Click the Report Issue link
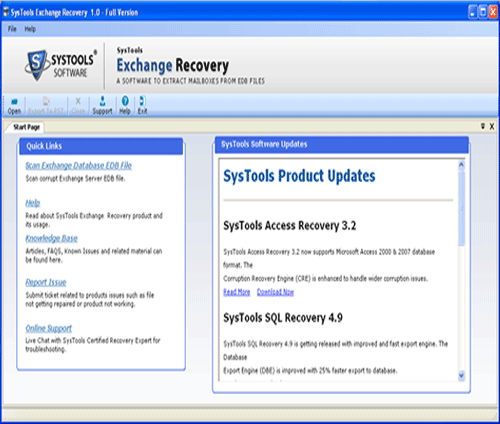Viewport: 500px width, 424px height. coord(46,283)
